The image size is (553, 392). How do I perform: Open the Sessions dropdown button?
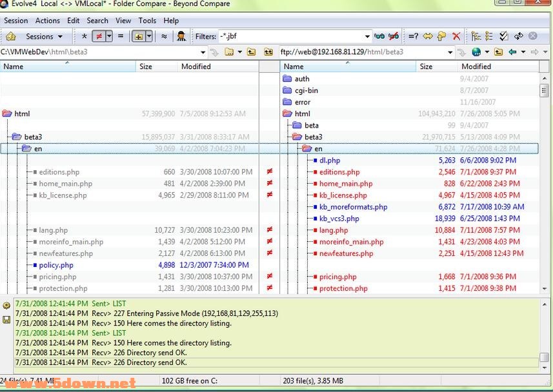coord(44,36)
